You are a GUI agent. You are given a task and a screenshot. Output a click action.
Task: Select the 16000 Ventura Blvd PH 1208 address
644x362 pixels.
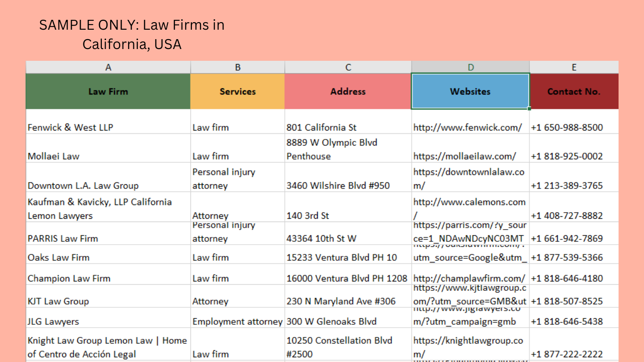(x=348, y=274)
